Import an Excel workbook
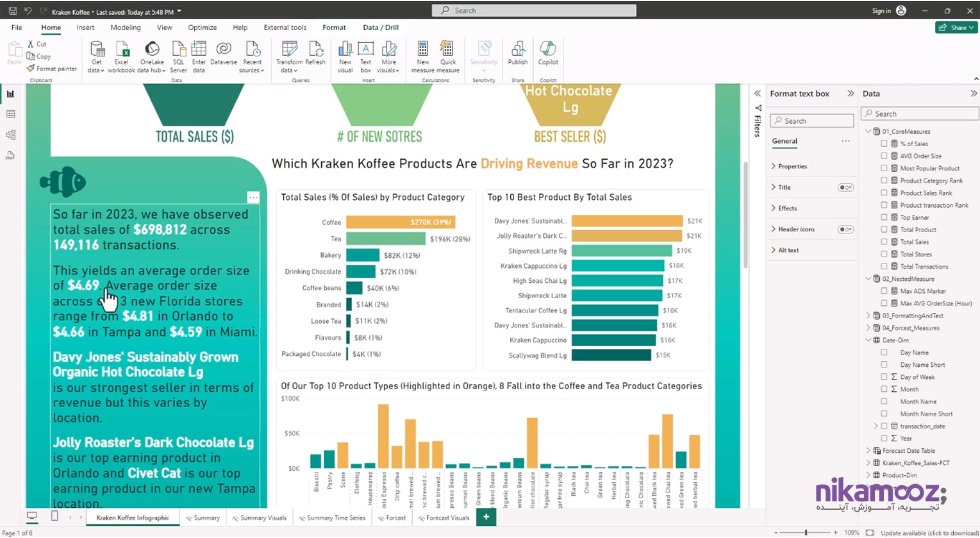 pyautogui.click(x=121, y=56)
